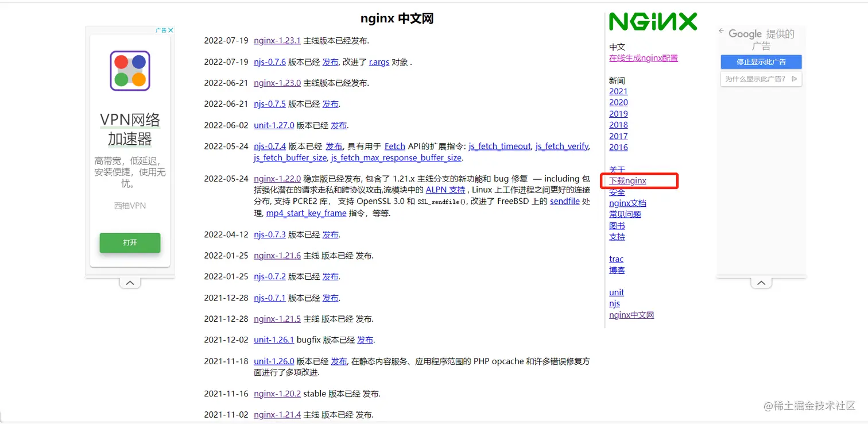Open 2016 news archive

[618, 147]
